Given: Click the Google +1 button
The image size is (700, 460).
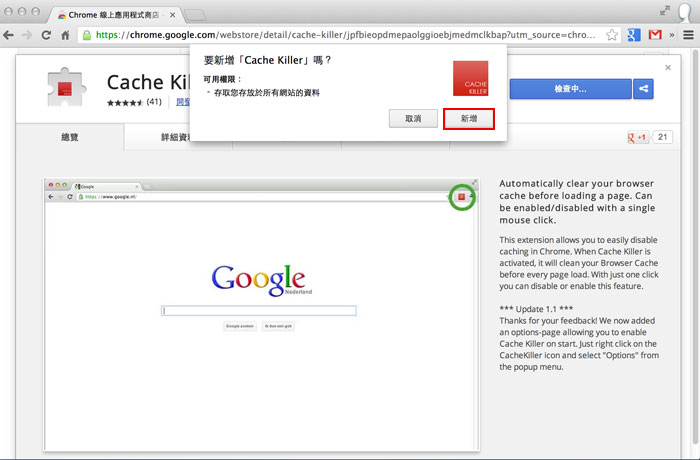Looking at the screenshot, I should tap(638, 137).
